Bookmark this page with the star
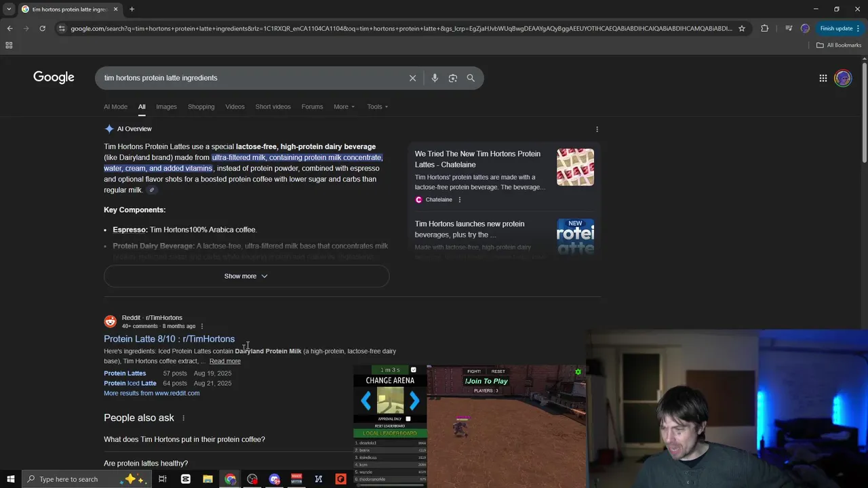Viewport: 868px width, 488px height. [742, 28]
